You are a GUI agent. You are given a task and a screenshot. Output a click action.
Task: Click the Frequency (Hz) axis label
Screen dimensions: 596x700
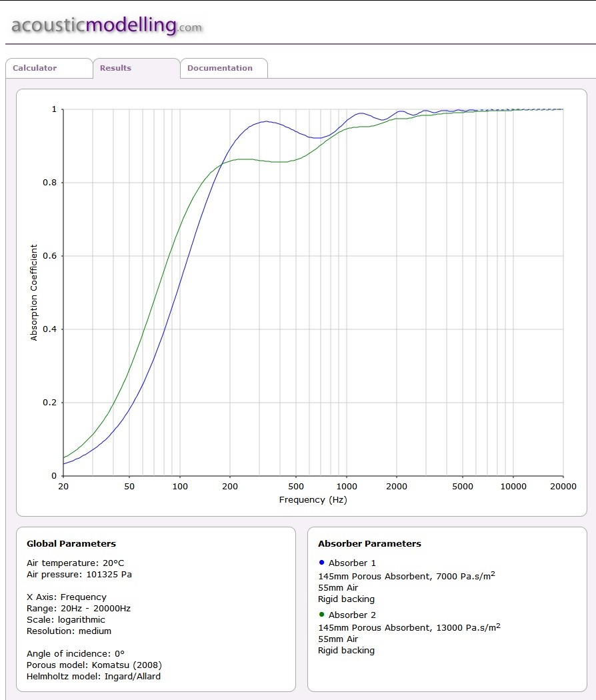point(313,499)
